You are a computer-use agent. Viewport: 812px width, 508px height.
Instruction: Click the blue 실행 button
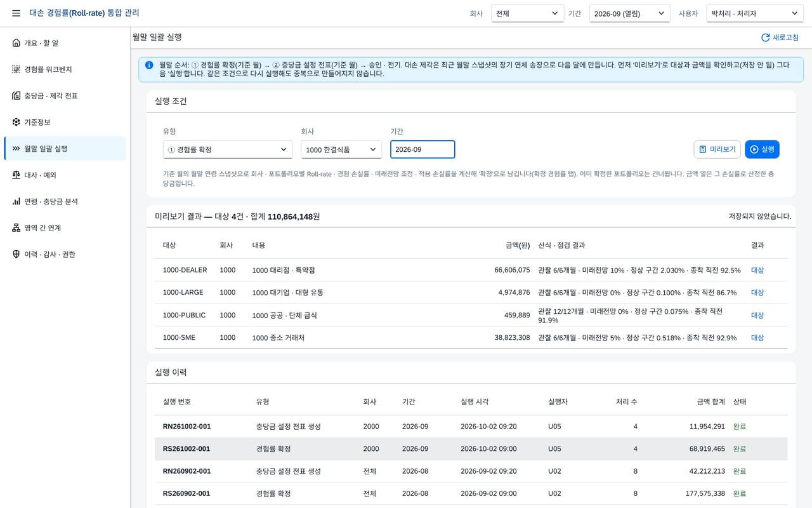[762, 149]
